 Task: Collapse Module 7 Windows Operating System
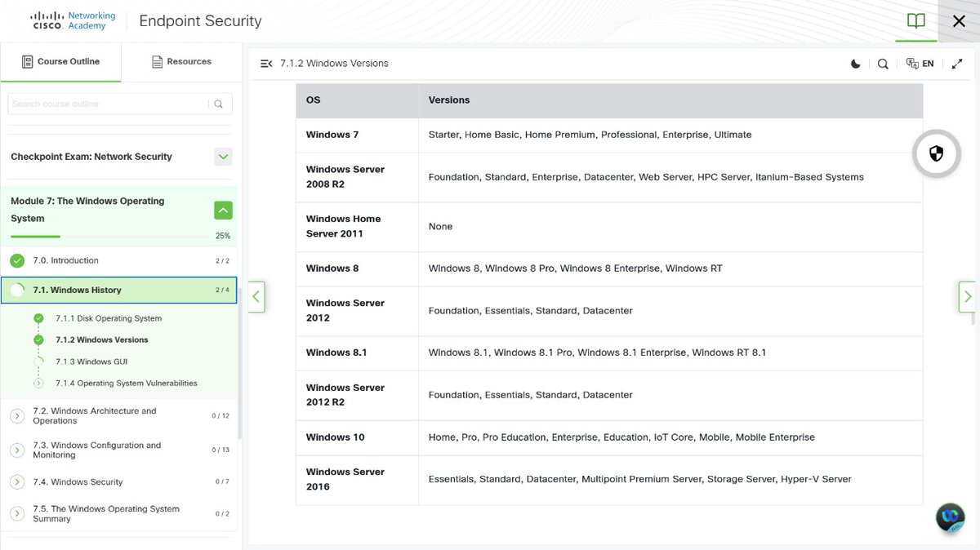(x=223, y=211)
